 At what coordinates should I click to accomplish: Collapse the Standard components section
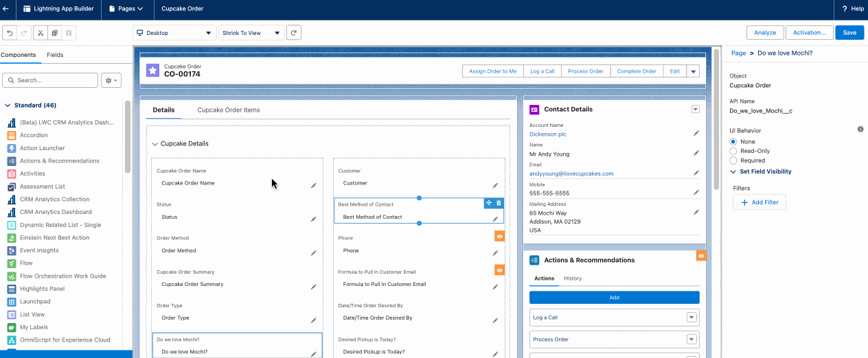(x=8, y=106)
